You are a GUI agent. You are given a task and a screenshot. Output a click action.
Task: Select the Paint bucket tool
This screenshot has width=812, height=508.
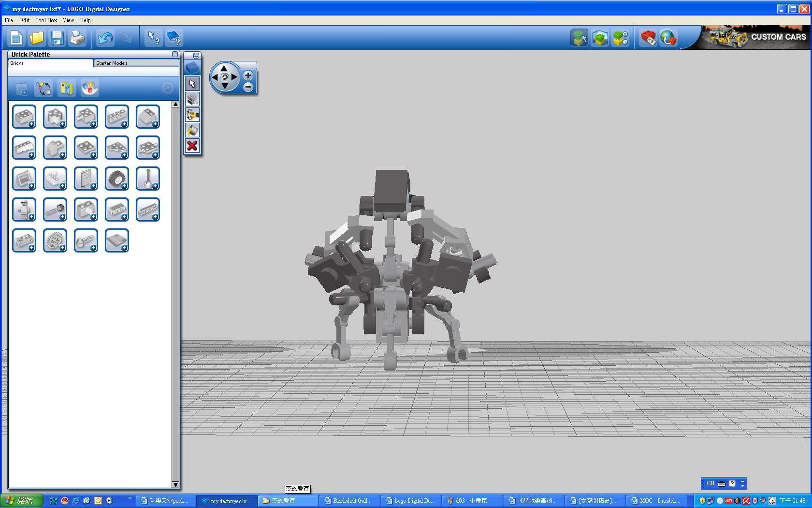coord(192,130)
